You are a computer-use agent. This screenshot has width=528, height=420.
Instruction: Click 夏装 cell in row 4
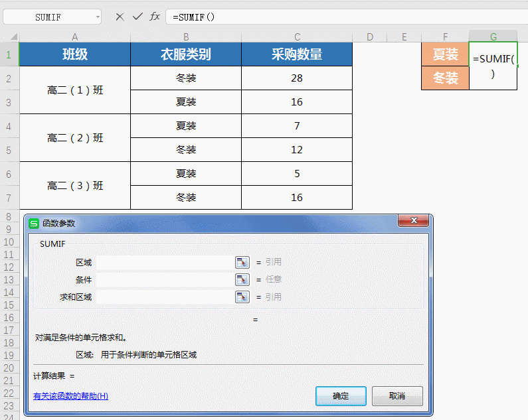point(186,126)
